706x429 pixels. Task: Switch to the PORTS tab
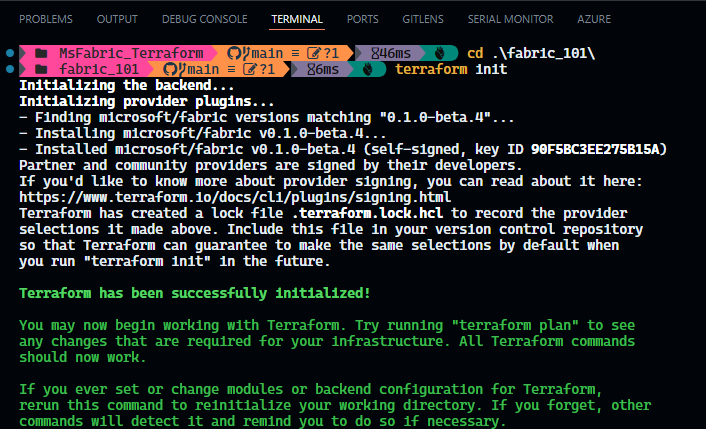click(362, 19)
